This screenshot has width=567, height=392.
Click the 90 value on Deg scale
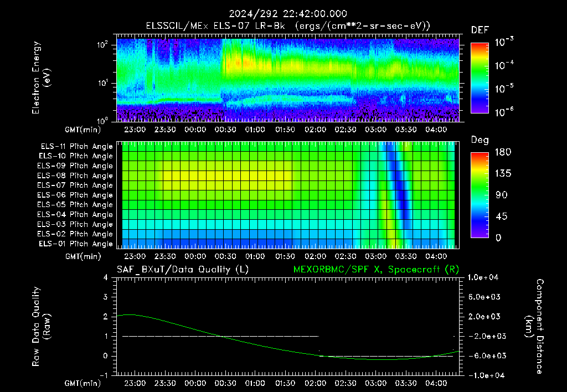pyautogui.click(x=502, y=195)
